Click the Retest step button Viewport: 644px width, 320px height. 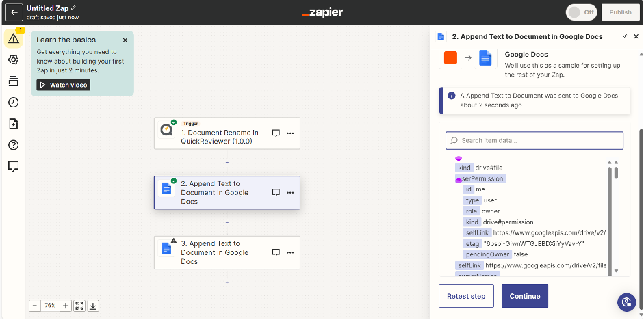466,296
